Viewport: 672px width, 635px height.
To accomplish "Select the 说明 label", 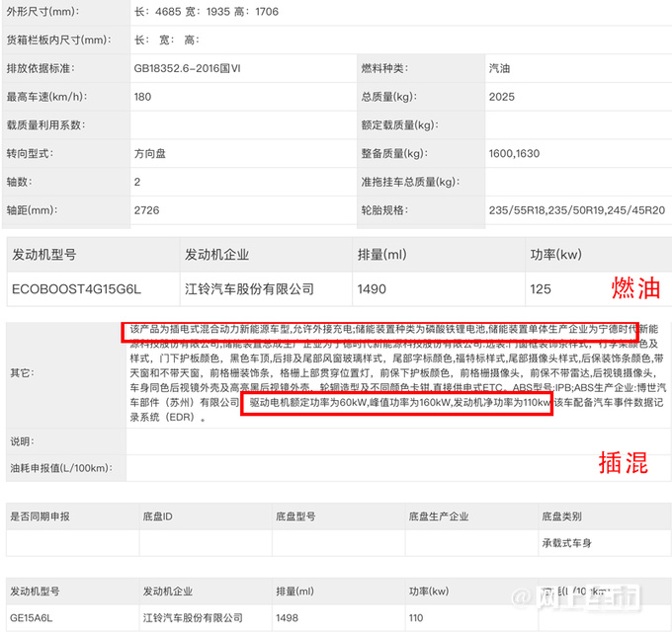I will coord(22,441).
